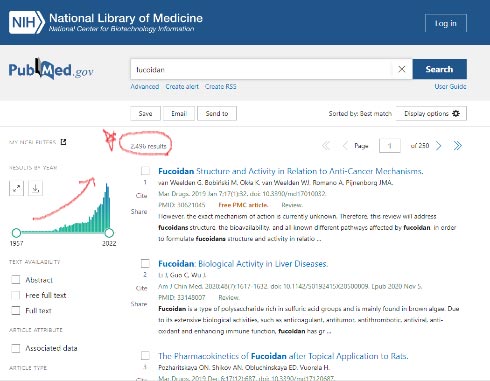Select the checkbox for Pharmacokinetics of Fucoidan result

145,355
